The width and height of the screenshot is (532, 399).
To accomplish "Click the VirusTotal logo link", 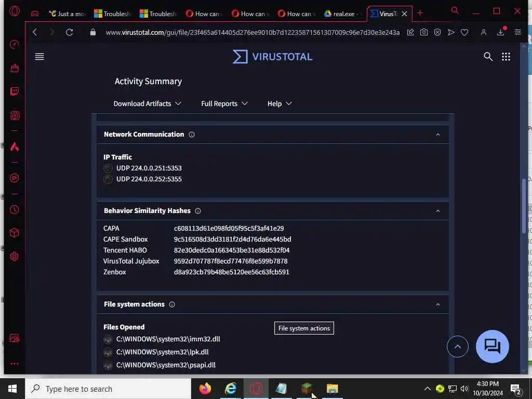I will [x=272, y=57].
